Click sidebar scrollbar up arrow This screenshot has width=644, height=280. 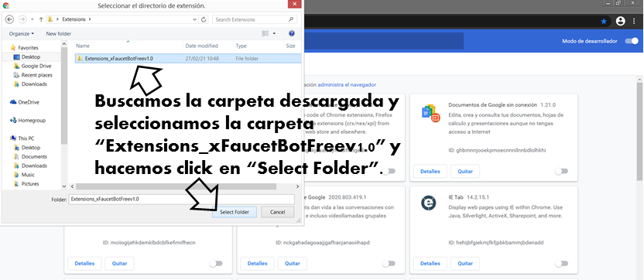pos(64,43)
